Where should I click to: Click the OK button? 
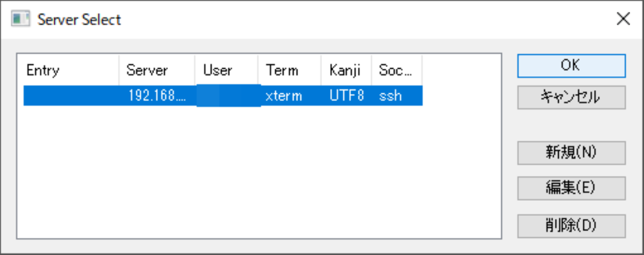(572, 65)
